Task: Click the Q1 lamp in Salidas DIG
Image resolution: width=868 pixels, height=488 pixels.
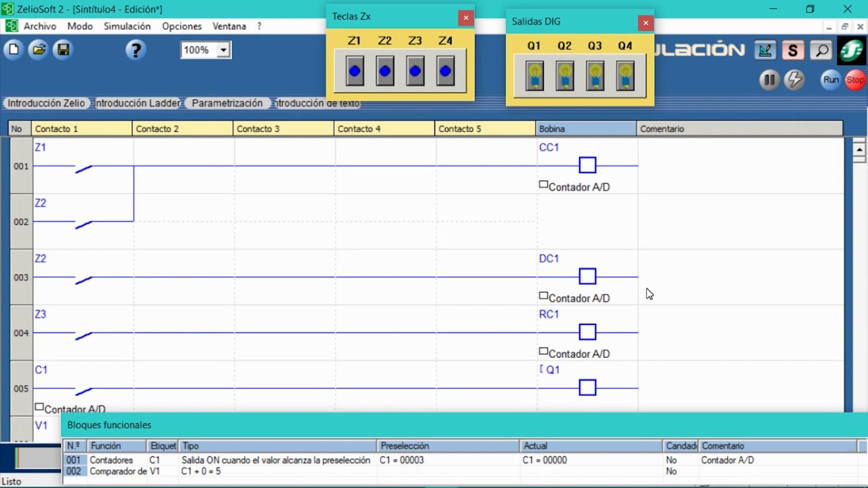Action: tap(534, 76)
